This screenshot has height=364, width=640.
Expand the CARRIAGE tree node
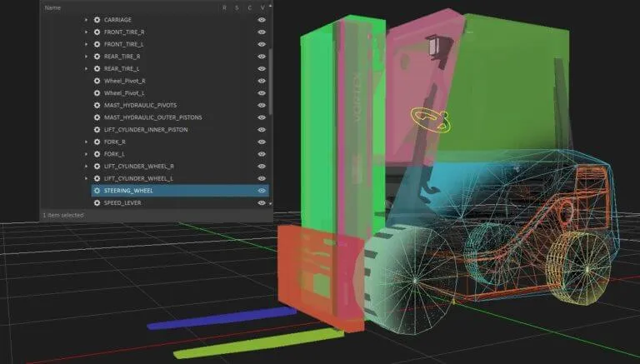[86, 20]
